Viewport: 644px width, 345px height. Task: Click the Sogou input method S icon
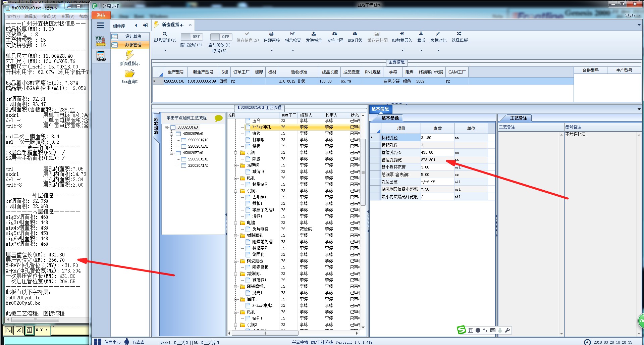pyautogui.click(x=462, y=330)
